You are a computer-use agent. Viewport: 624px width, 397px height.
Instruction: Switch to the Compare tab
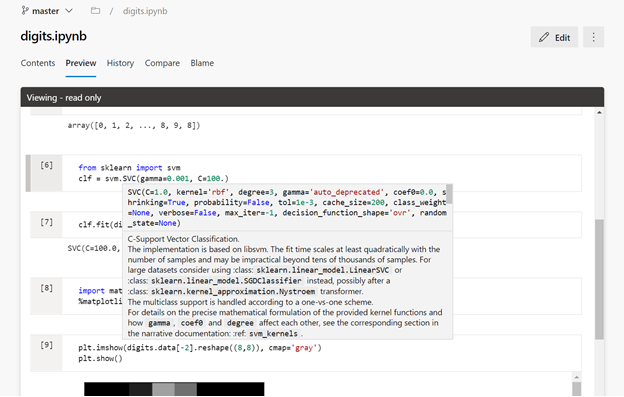[x=162, y=63]
